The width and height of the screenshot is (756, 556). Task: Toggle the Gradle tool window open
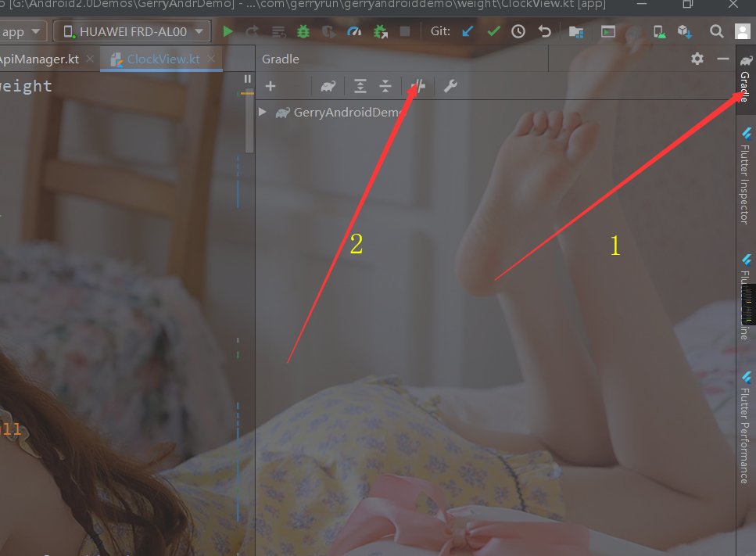tap(743, 82)
